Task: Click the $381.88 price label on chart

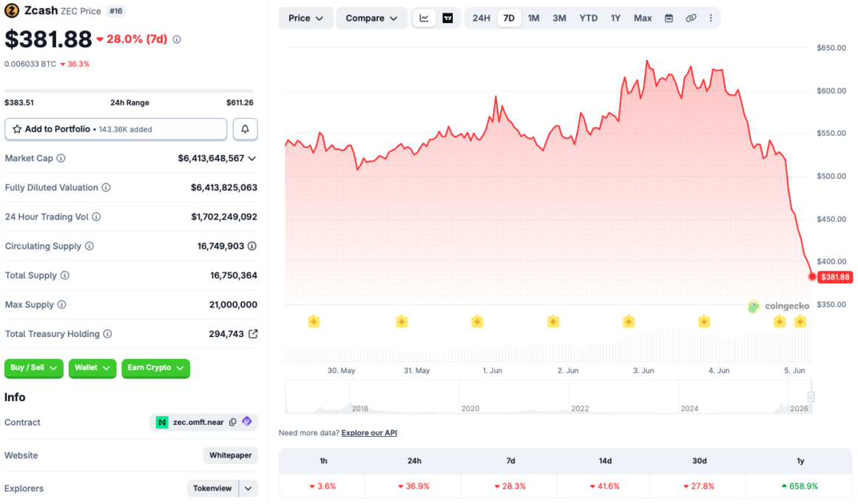Action: (x=835, y=277)
